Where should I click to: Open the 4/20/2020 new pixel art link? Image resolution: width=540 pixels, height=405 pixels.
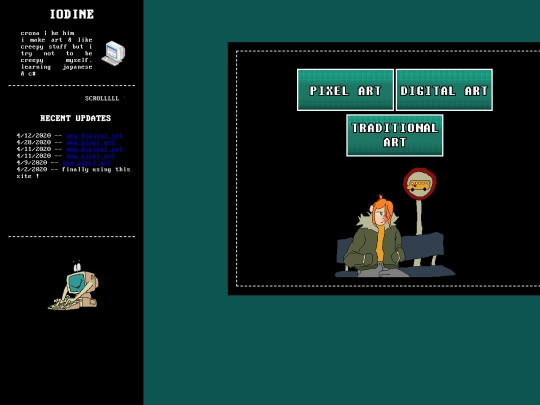pyautogui.click(x=91, y=142)
